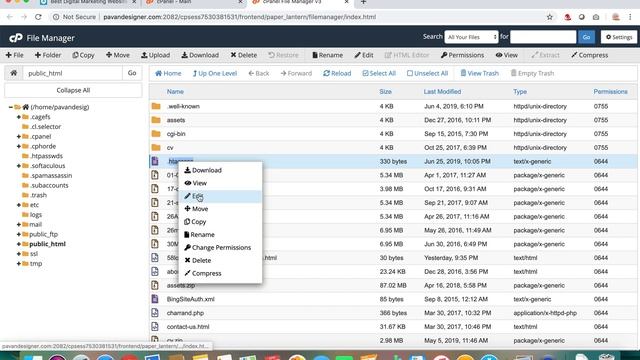Image resolution: width=640 pixels, height=360 pixels.
Task: Choose Download in the context menu
Action: click(x=220, y=170)
